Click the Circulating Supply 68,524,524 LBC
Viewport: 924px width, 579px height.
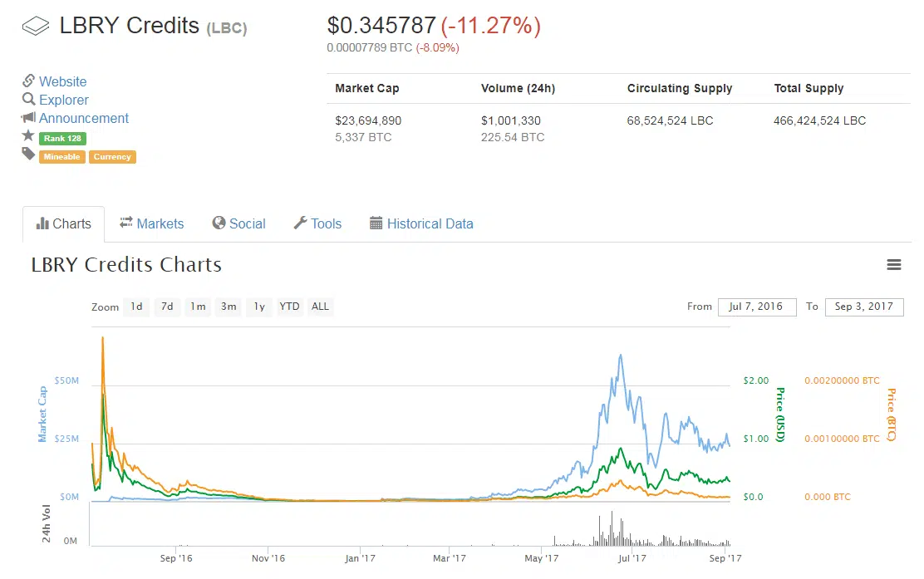pyautogui.click(x=670, y=120)
